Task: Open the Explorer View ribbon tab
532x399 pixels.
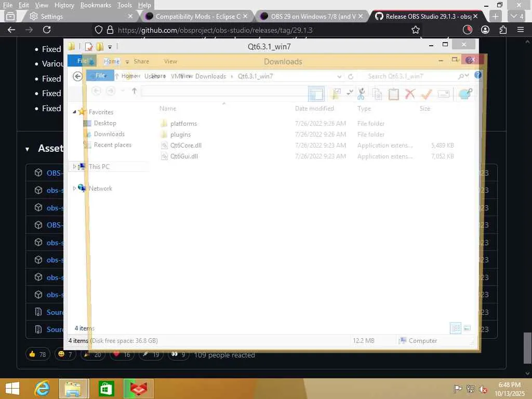Action: coord(170,61)
